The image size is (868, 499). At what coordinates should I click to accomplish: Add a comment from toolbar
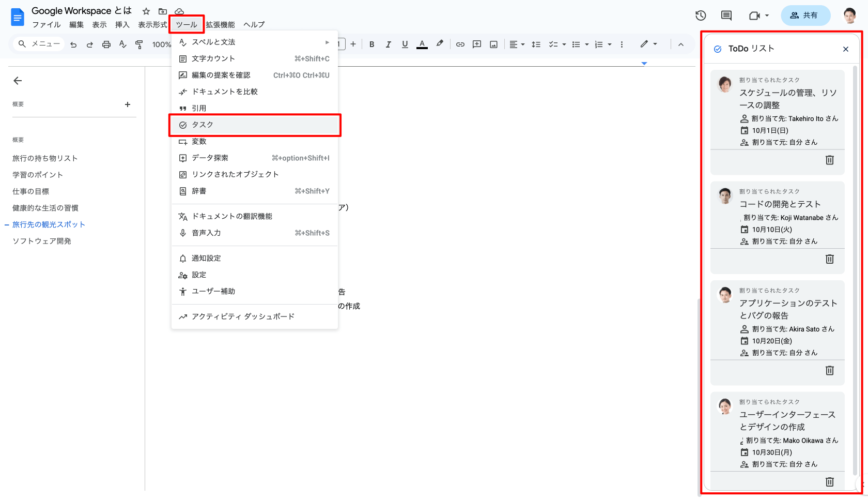tap(477, 44)
